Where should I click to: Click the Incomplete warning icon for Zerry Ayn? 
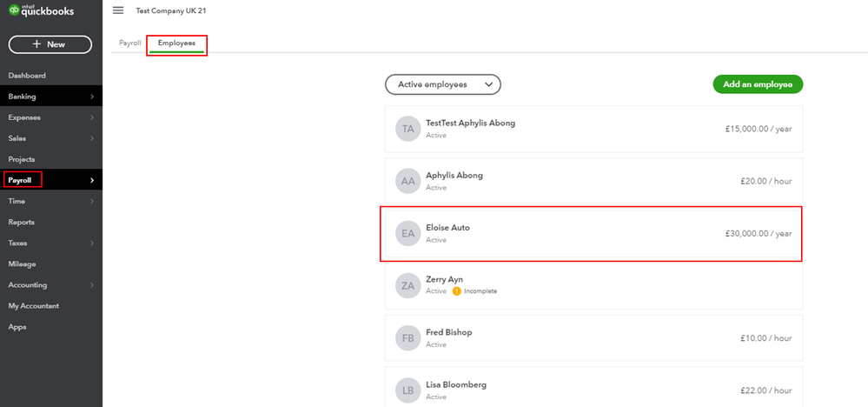click(457, 291)
